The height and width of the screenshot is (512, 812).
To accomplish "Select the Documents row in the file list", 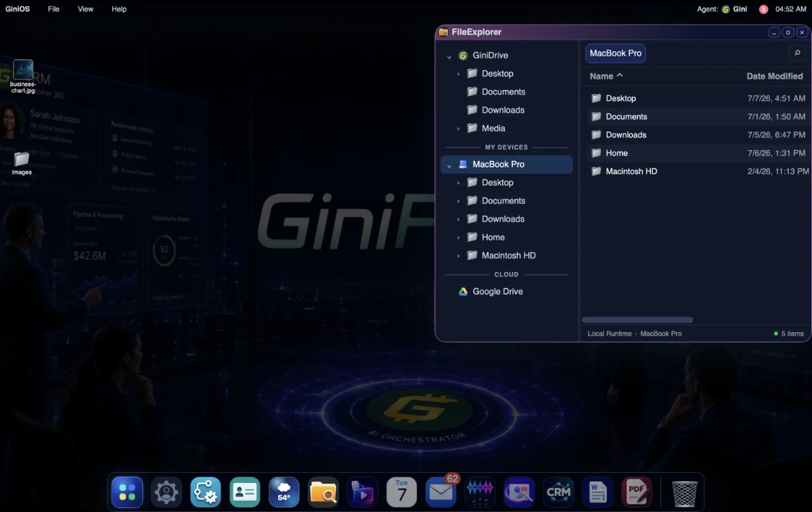I will tap(698, 116).
